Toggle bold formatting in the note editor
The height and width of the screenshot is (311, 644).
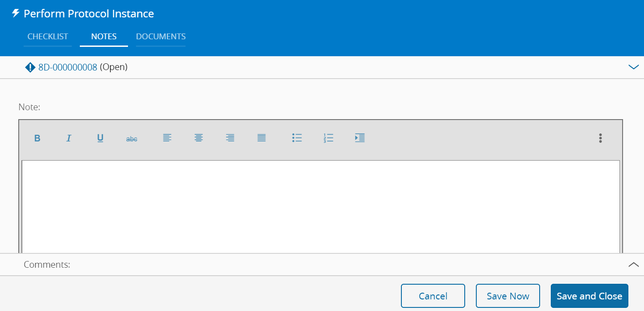click(37, 138)
